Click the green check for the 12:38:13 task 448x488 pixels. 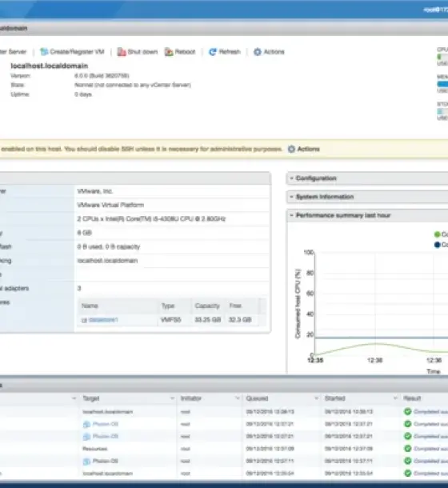[407, 412]
